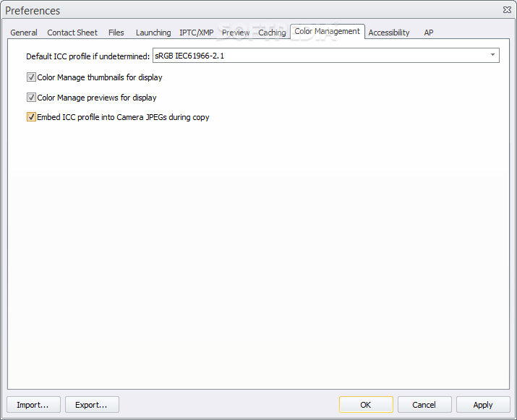This screenshot has width=517, height=420.
Task: Select the Files tab
Action: coord(116,33)
